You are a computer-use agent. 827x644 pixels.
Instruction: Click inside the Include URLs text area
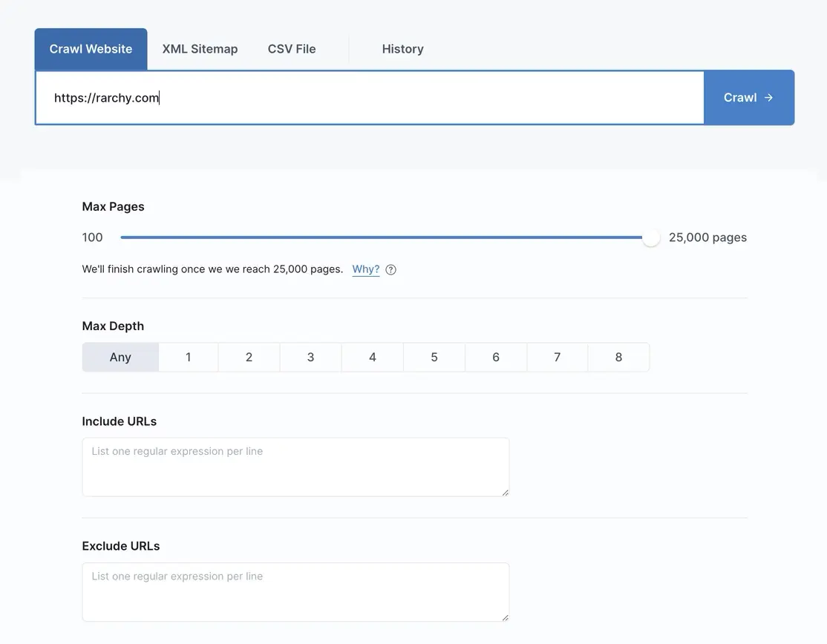click(295, 467)
